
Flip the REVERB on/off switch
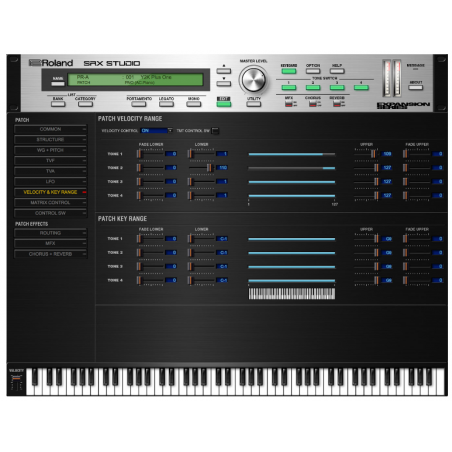pyautogui.click(x=337, y=104)
